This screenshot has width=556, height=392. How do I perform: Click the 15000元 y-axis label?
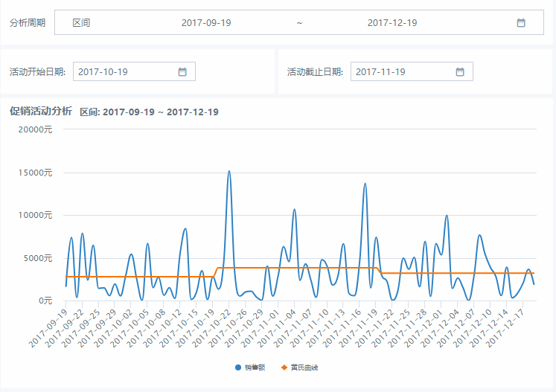pos(35,173)
